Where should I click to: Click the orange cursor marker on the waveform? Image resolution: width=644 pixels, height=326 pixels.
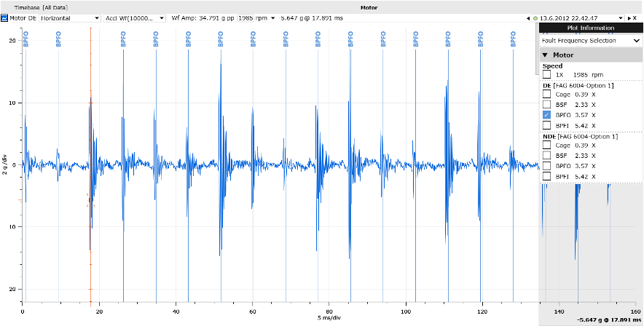tap(90, 198)
